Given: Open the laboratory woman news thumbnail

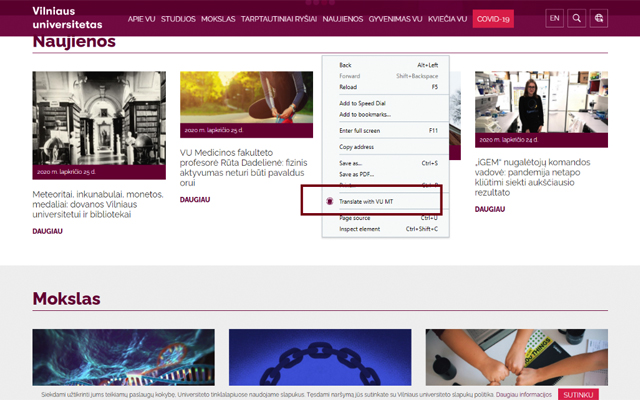Looking at the screenshot, I should coord(541,102).
